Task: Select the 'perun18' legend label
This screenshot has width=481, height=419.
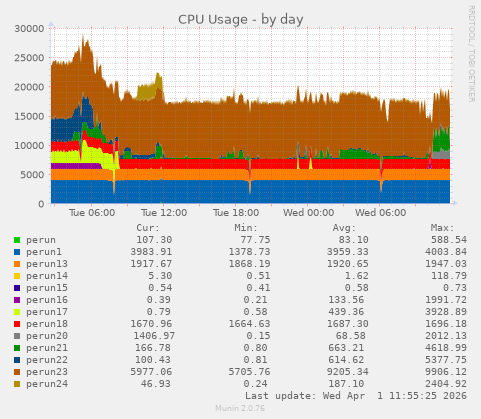Action: [47, 324]
